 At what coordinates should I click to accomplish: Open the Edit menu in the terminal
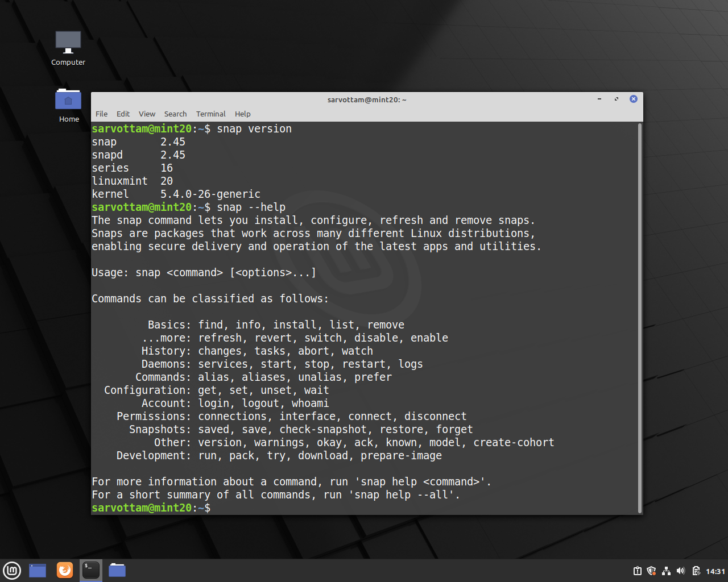click(x=123, y=114)
